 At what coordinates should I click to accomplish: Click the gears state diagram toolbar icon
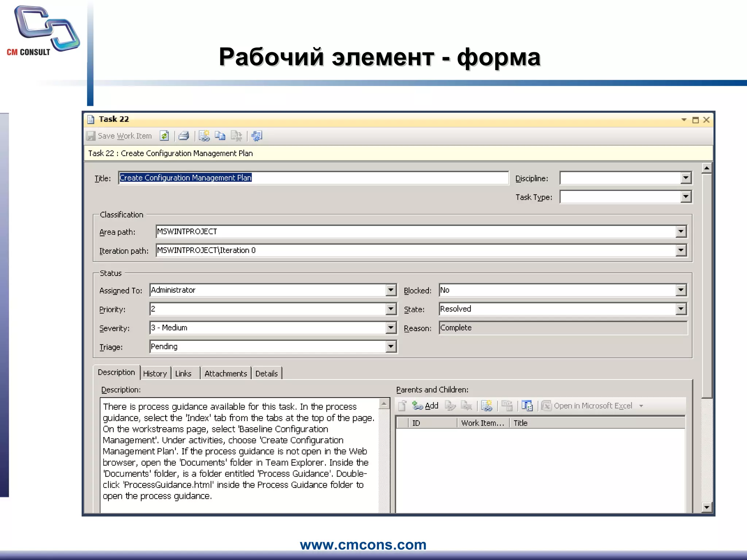256,136
